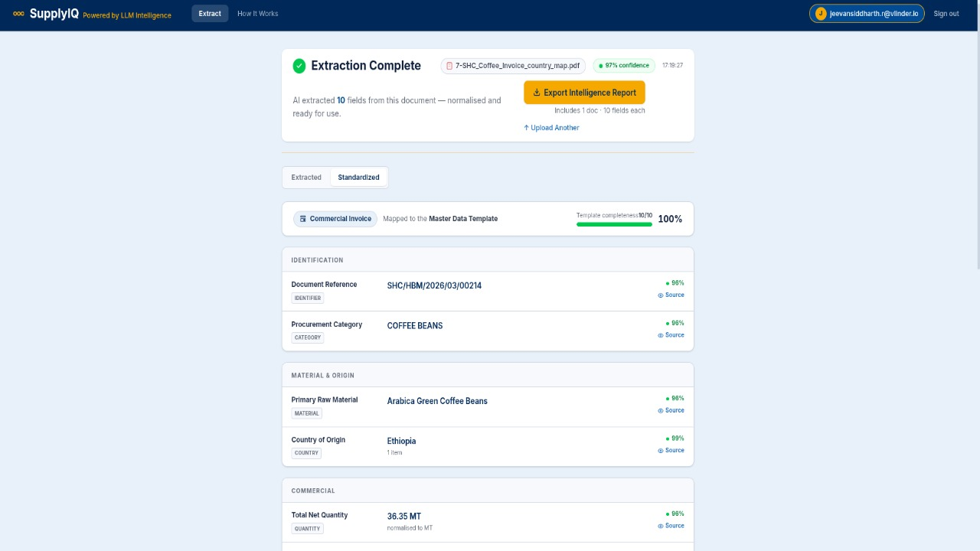
Task: Click the Commercial Invoice document icon
Action: (303, 219)
